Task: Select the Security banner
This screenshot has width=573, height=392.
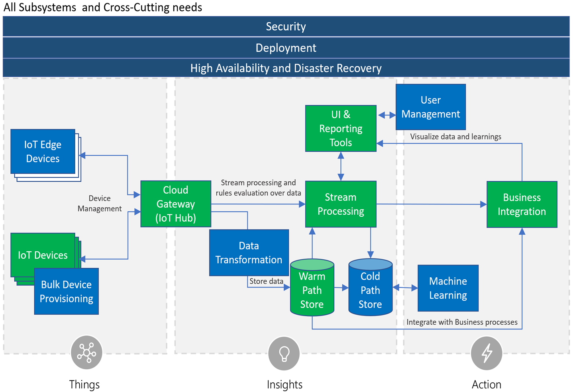Action: (x=286, y=26)
